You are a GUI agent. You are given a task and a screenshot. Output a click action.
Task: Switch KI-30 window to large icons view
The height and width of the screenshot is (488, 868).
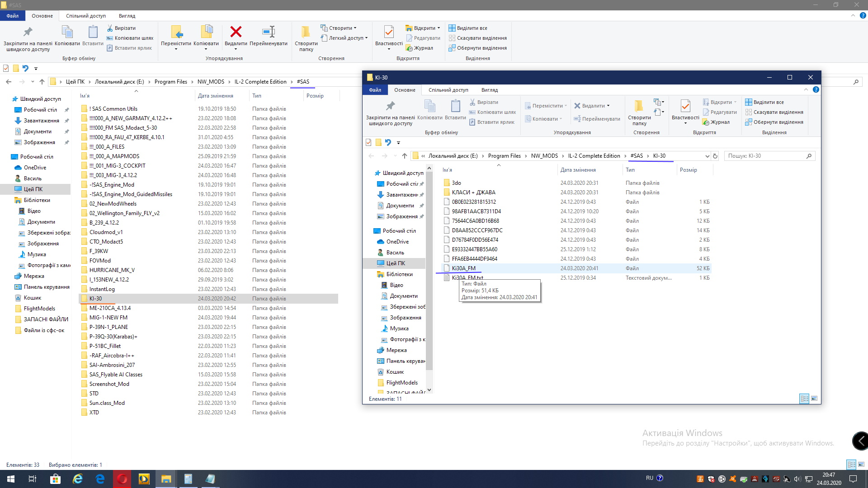click(x=814, y=399)
